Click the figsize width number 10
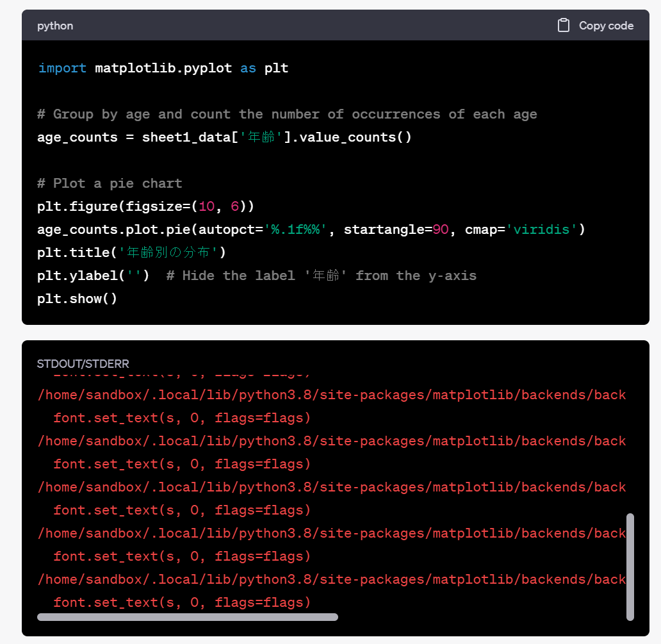 coord(206,206)
